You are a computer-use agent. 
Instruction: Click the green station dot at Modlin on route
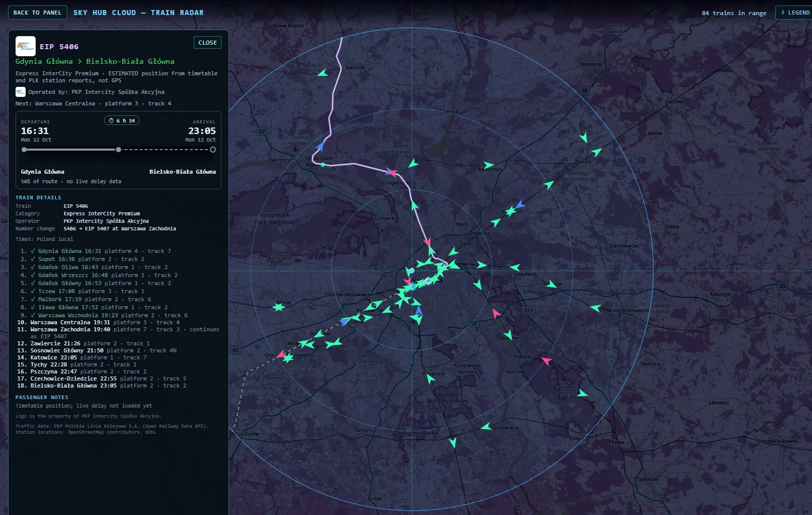(323, 165)
